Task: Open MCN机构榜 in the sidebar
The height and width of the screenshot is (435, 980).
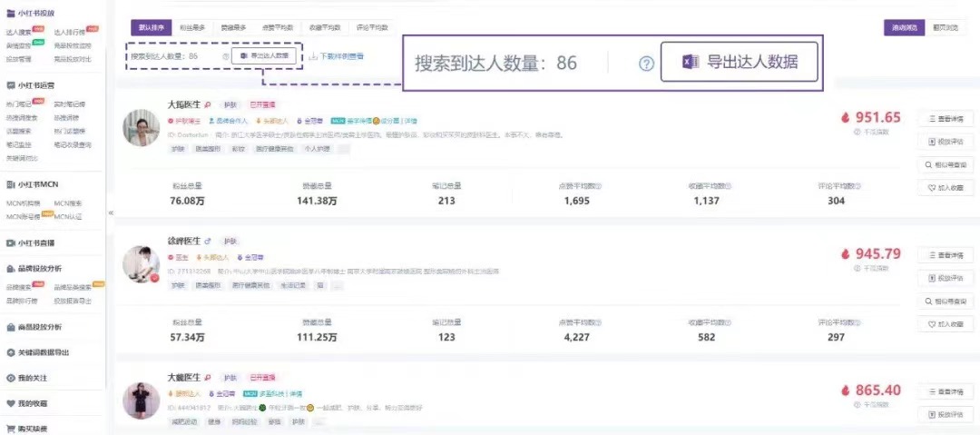Action: coord(21,203)
